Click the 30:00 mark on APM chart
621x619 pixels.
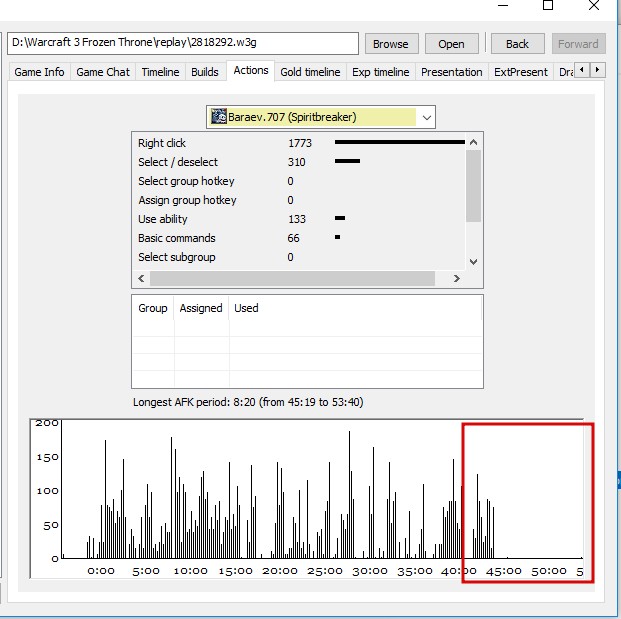(370, 571)
